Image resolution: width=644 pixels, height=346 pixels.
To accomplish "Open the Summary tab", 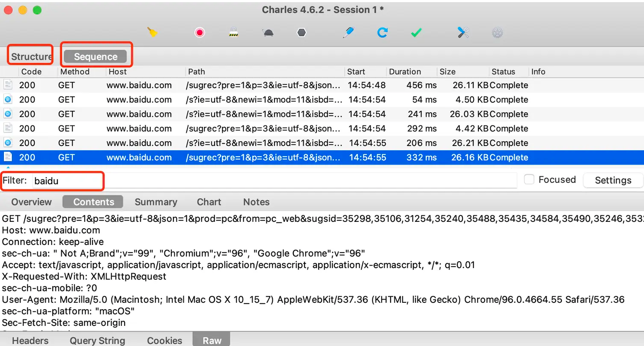I will (x=156, y=202).
